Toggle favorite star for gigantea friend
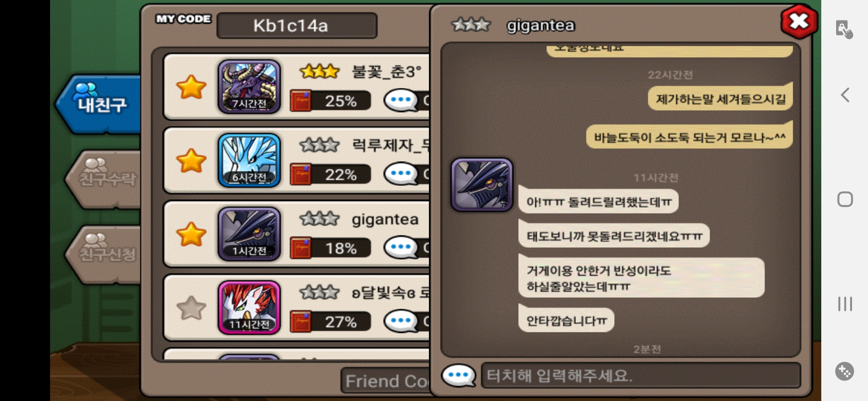 (x=191, y=234)
